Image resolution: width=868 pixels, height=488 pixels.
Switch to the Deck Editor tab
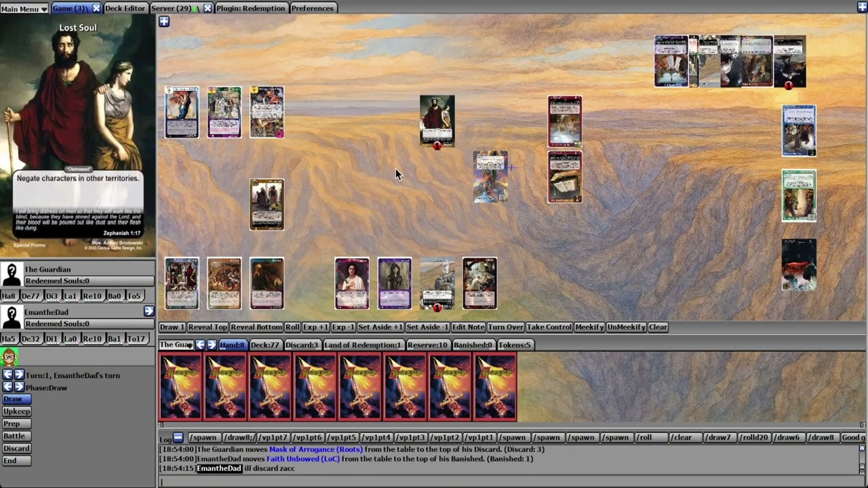point(125,8)
